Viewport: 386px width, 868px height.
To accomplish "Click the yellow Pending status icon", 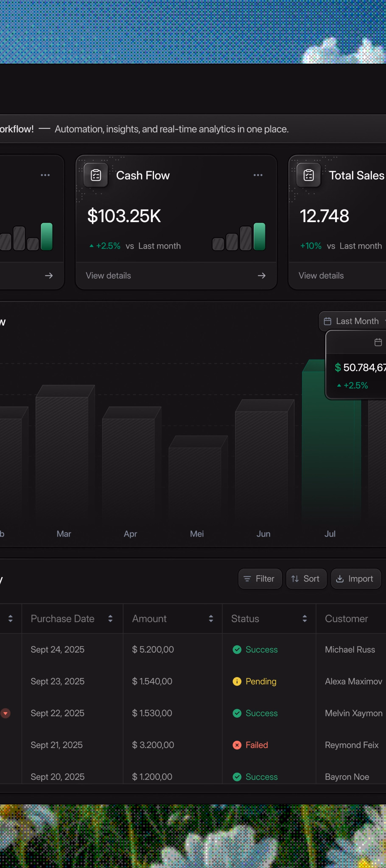I will (237, 681).
